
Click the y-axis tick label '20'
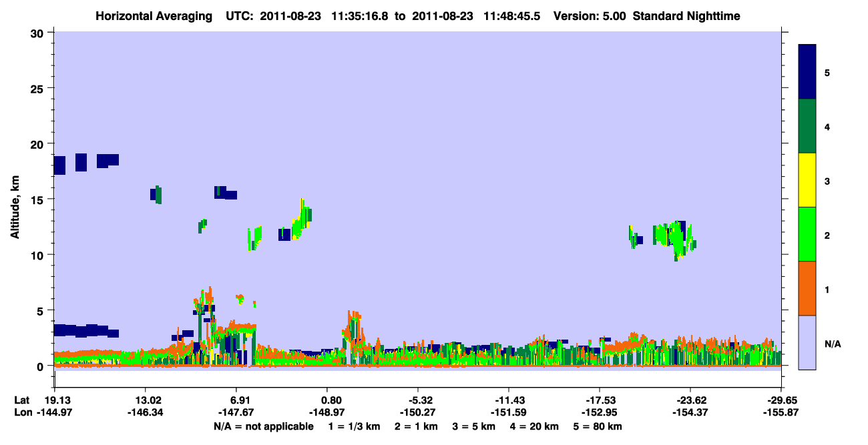click(38, 144)
